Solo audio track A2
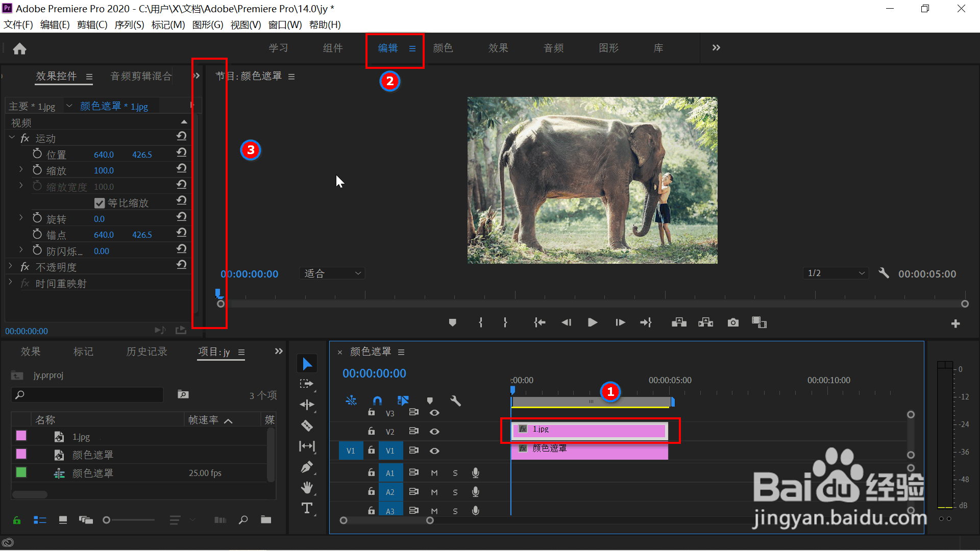The image size is (980, 551). [455, 492]
